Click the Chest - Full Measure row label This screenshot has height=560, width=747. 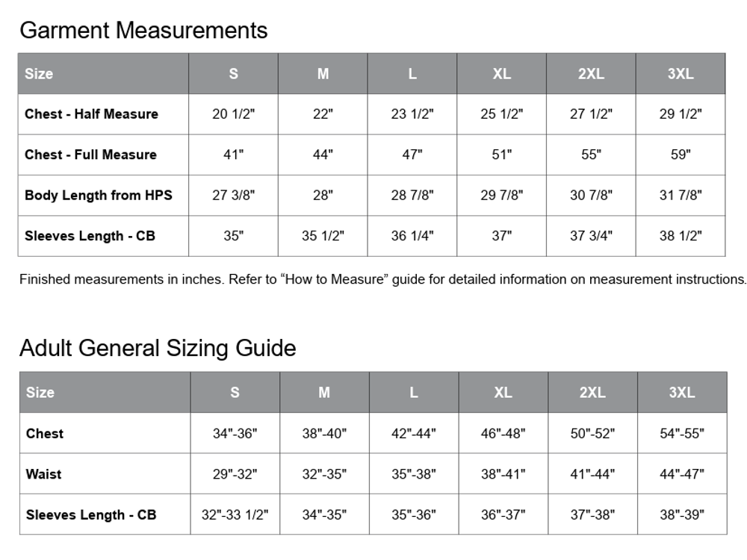coord(90,155)
